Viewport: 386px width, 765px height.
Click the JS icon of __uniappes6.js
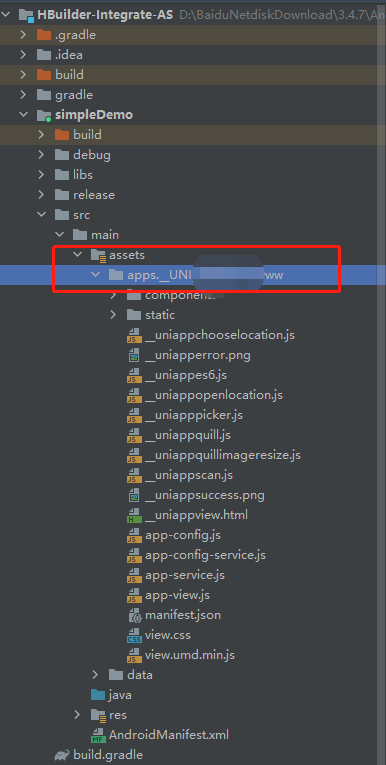pos(134,375)
